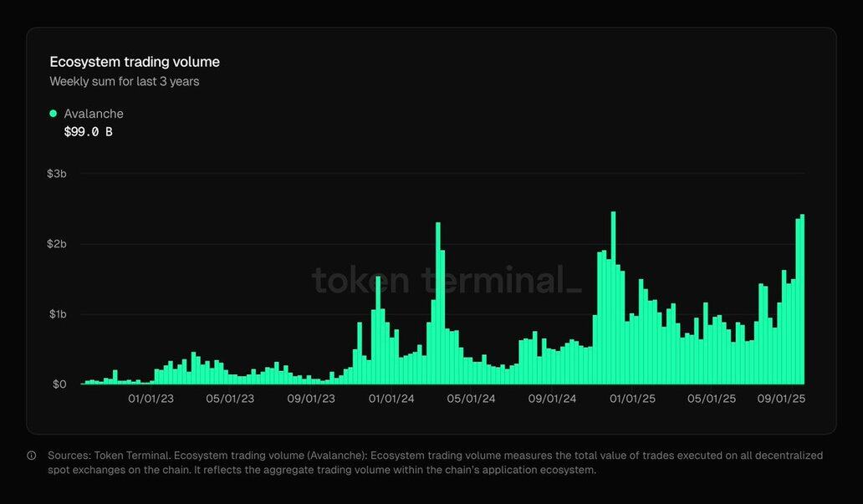This screenshot has height=504, width=863.
Task: Click the 05/01/24 date label
Action: point(471,399)
